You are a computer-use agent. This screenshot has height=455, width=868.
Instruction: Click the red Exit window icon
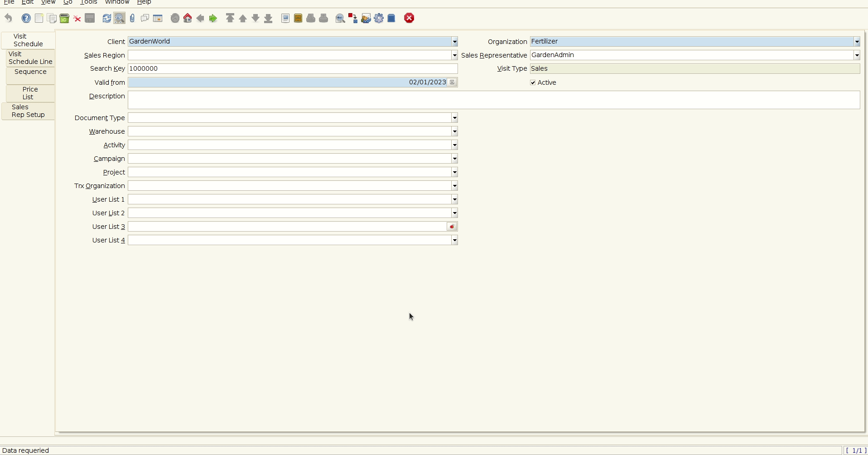pyautogui.click(x=409, y=18)
